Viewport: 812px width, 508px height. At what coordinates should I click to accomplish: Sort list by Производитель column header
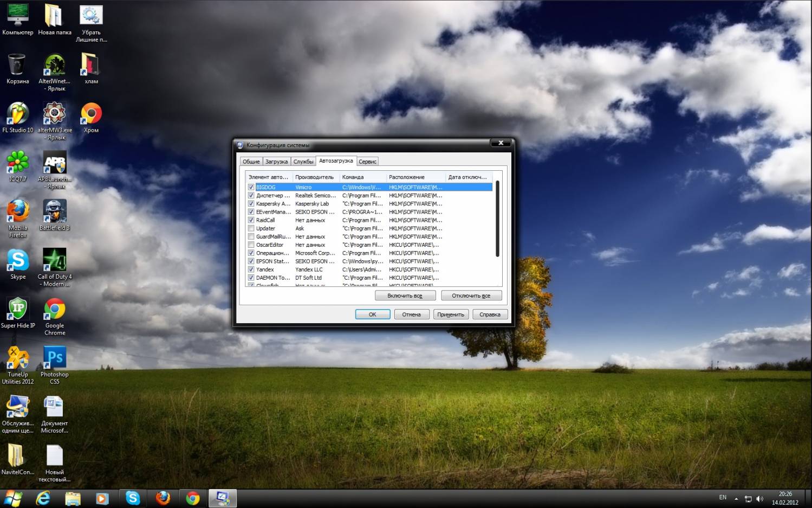(315, 177)
